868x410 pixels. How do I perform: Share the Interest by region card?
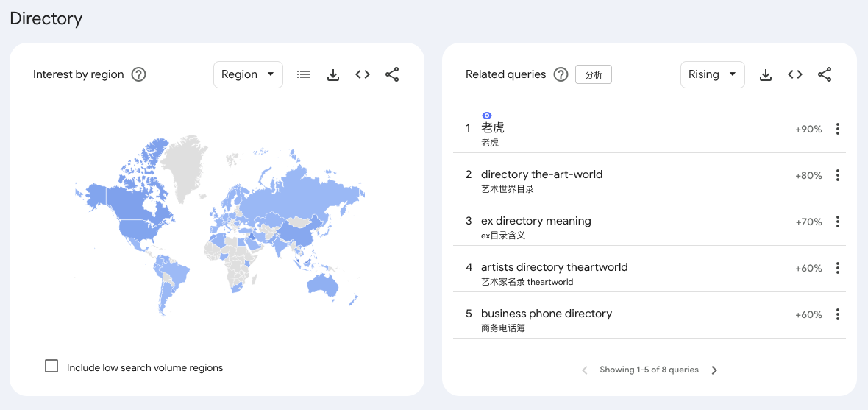pos(392,75)
